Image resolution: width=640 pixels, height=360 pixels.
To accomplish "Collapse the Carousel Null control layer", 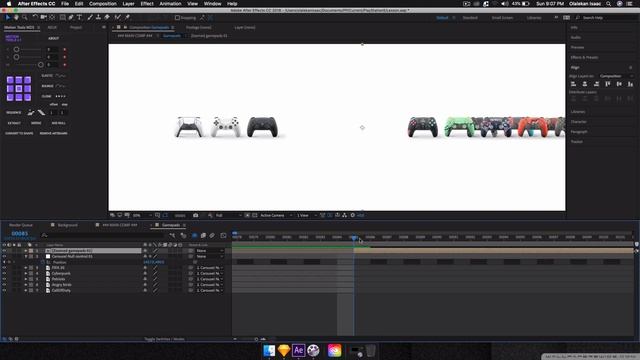I will point(26,256).
